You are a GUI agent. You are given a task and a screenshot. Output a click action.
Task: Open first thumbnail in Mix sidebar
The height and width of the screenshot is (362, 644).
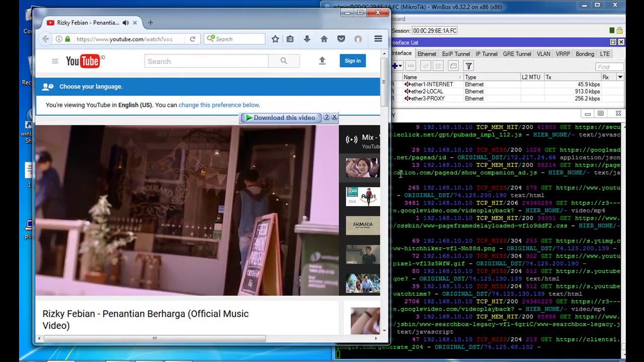click(362, 168)
